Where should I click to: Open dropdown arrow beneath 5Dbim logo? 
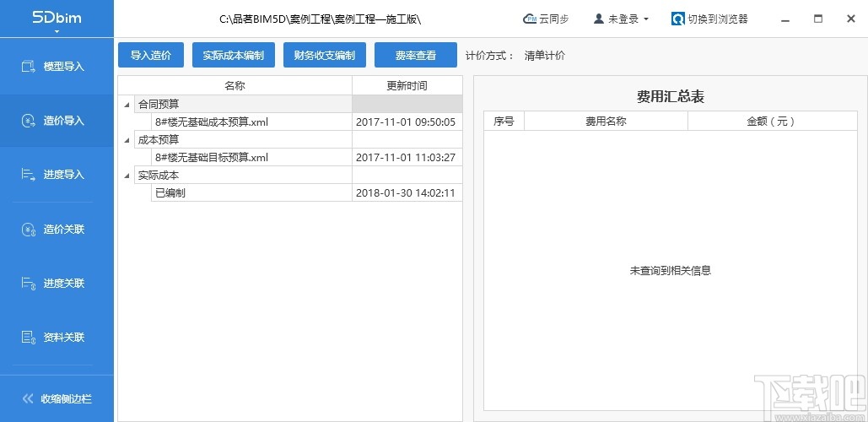tap(57, 31)
